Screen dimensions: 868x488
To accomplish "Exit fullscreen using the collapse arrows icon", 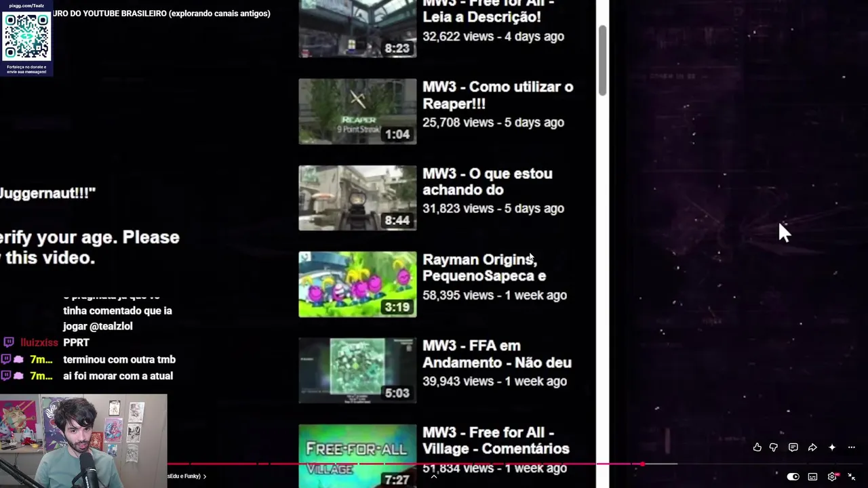I will click(852, 476).
